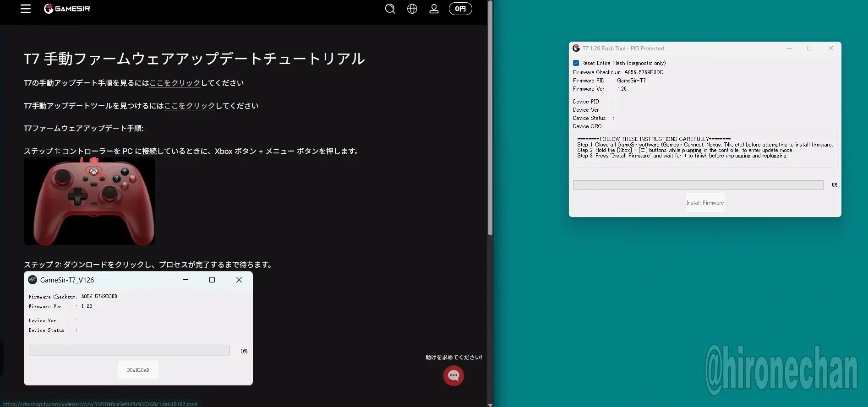868x407 pixels.
Task: Open the user account icon
Action: (434, 9)
